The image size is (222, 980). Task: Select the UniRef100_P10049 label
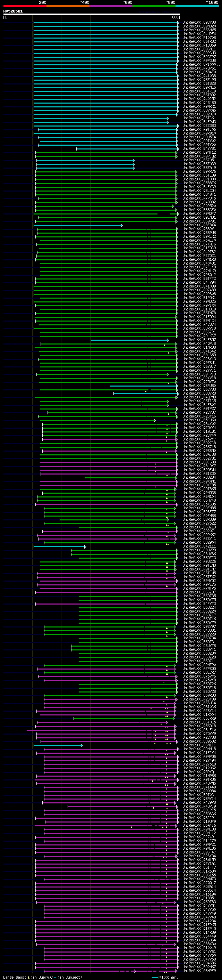(x=199, y=948)
